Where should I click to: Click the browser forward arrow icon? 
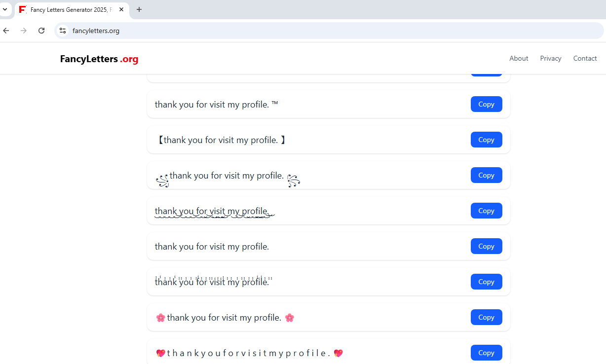(x=24, y=31)
